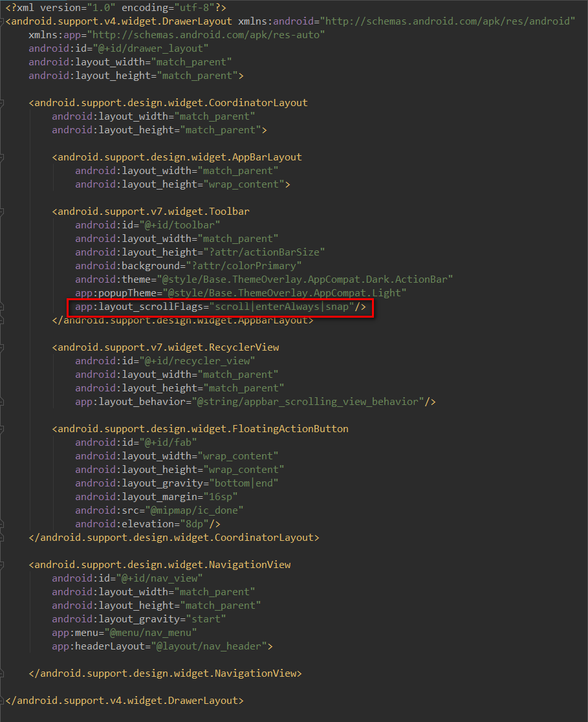This screenshot has width=588, height=722.
Task: Click the android.support.v4.widget.DrawerLayout opening tag
Action: coord(119,21)
